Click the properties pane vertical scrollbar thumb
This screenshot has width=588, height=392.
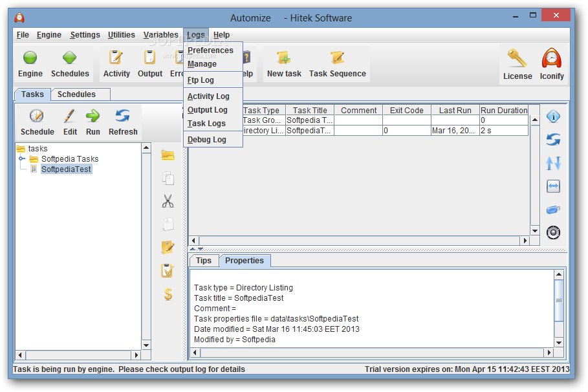(x=559, y=300)
